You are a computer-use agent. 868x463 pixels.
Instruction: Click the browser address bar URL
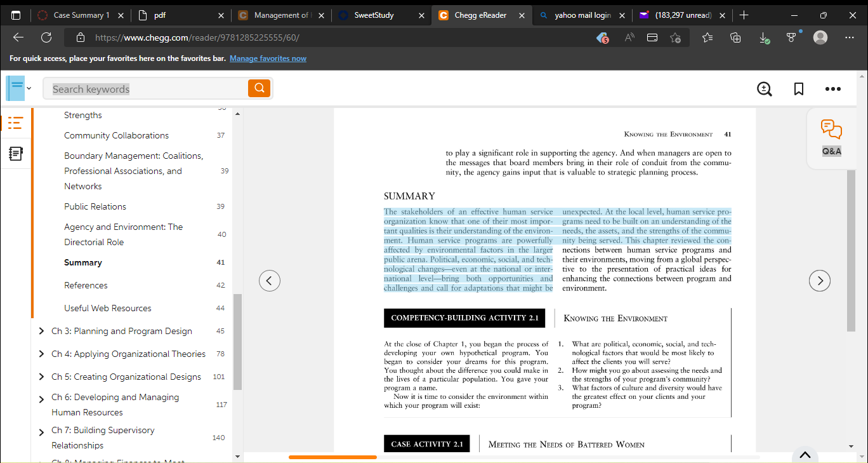point(197,37)
